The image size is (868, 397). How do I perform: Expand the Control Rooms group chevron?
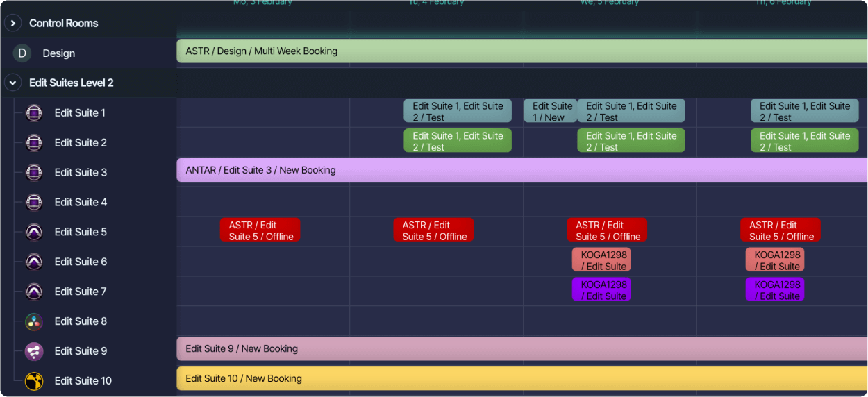12,24
